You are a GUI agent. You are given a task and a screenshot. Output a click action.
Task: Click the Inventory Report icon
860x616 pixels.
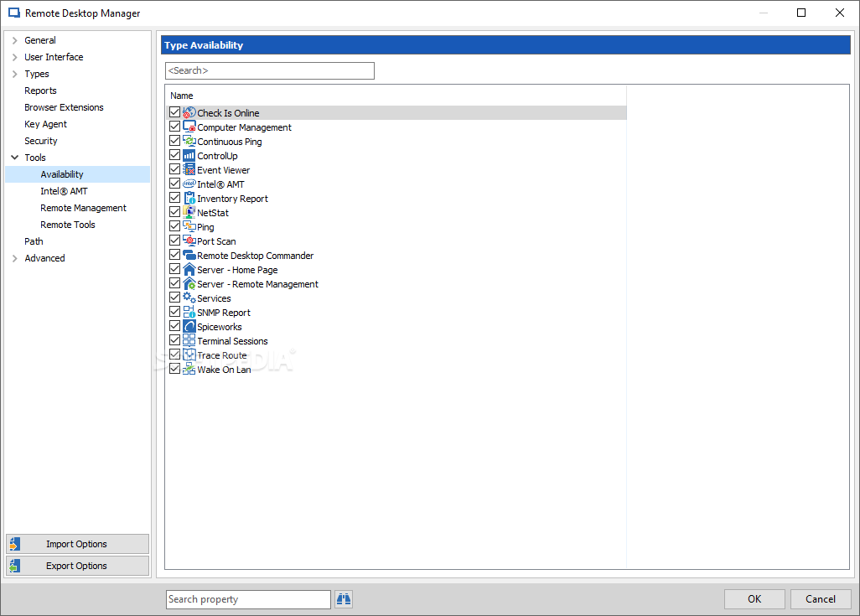click(189, 198)
